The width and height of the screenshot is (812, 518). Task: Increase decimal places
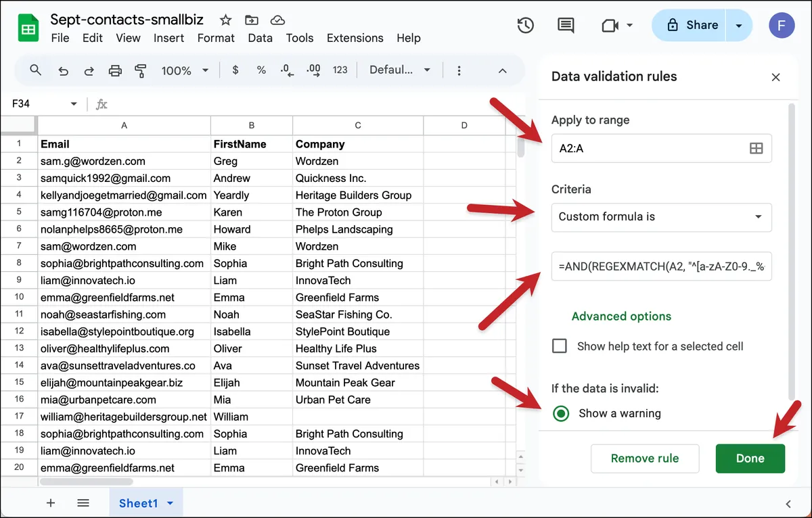313,70
